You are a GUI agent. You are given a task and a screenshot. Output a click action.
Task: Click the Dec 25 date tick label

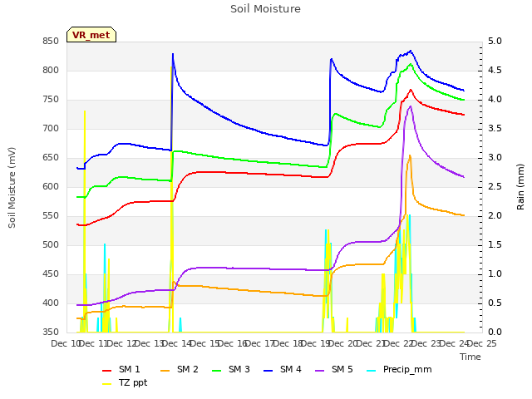(x=482, y=344)
